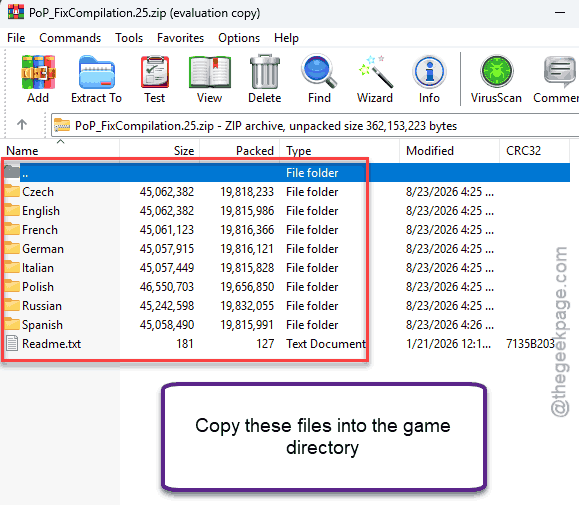Sort by the Packed column header

tap(239, 151)
